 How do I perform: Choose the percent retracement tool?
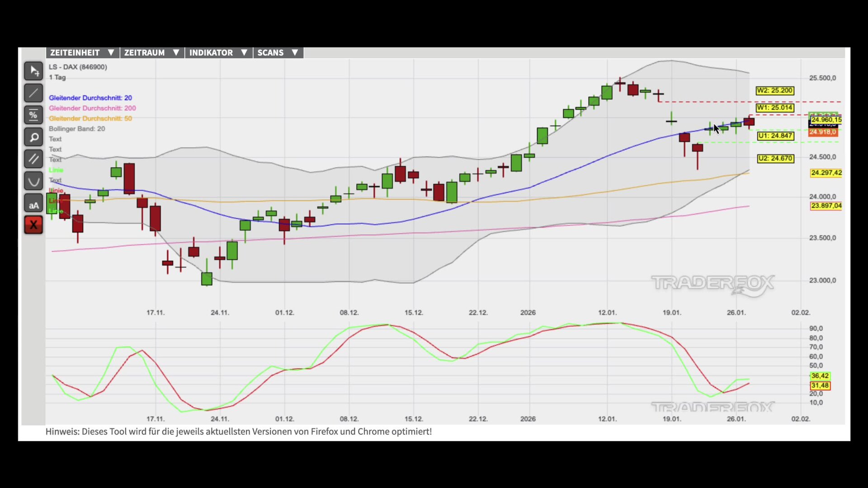33,115
